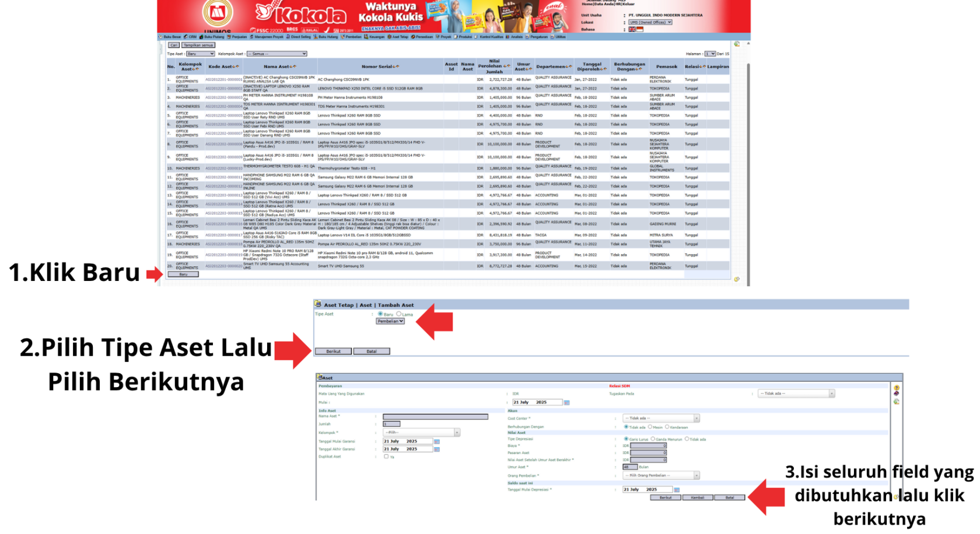Click the calendar icon beside Tanggal Mulai Depresiasi
Viewport: 980px width, 534px height.
[x=677, y=490]
